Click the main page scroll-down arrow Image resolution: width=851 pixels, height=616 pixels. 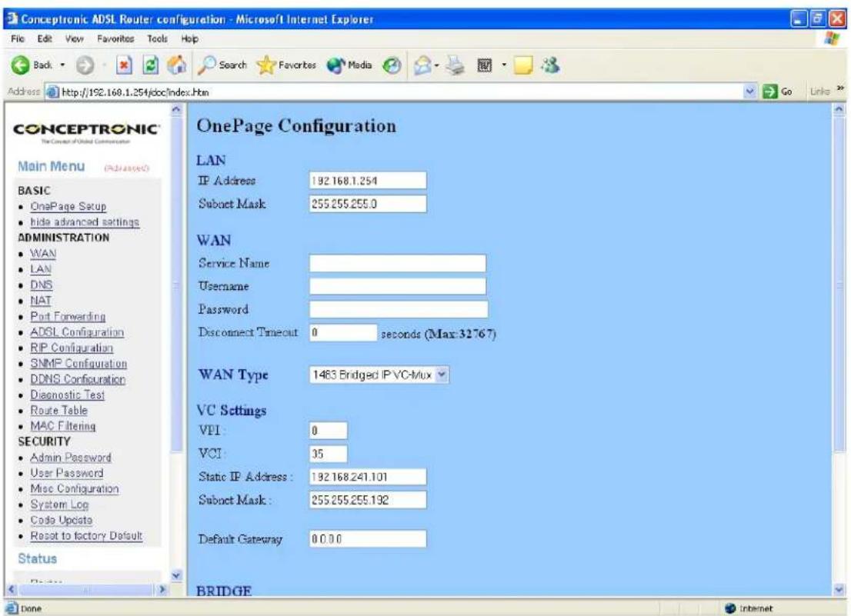(839, 588)
